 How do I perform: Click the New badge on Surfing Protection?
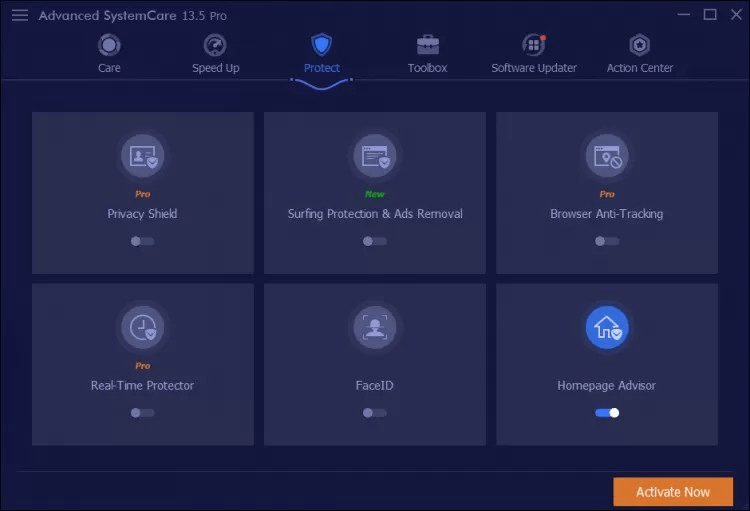[x=375, y=194]
